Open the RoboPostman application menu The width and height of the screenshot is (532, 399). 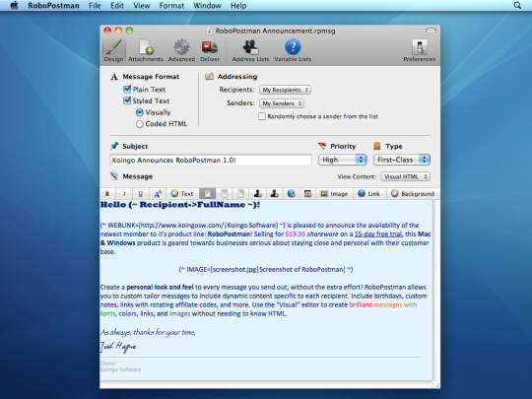(x=53, y=6)
